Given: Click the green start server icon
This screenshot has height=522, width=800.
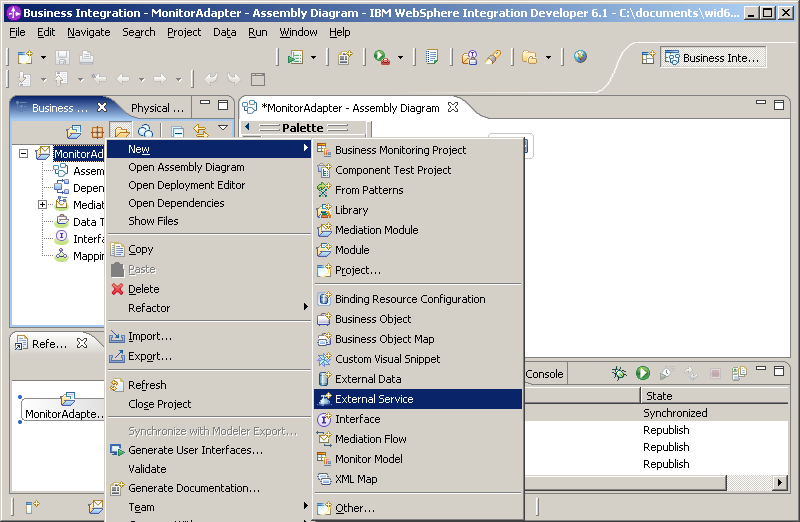Looking at the screenshot, I should 643,373.
